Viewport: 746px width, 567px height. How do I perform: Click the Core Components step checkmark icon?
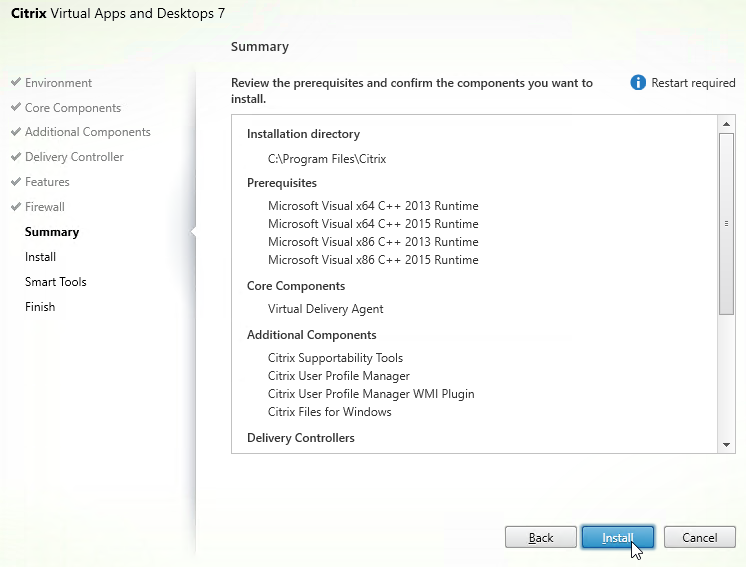pyautogui.click(x=16, y=107)
